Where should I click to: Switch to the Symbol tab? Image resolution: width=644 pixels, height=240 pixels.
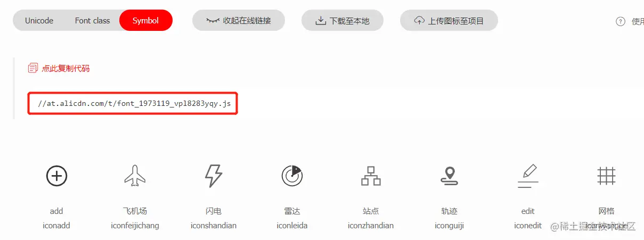(145, 21)
